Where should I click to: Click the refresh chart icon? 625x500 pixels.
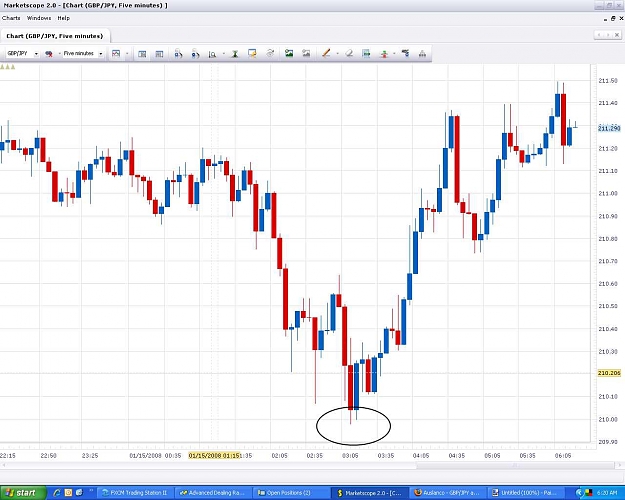point(270,53)
